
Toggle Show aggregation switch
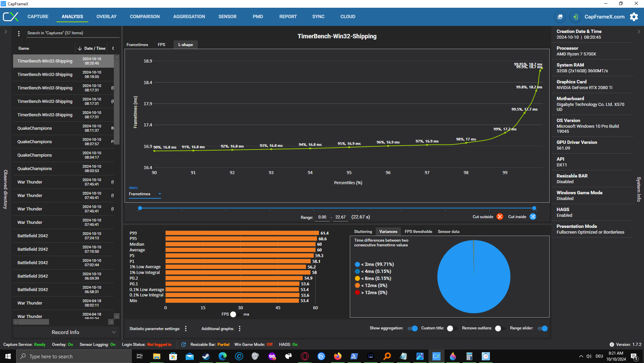(413, 328)
